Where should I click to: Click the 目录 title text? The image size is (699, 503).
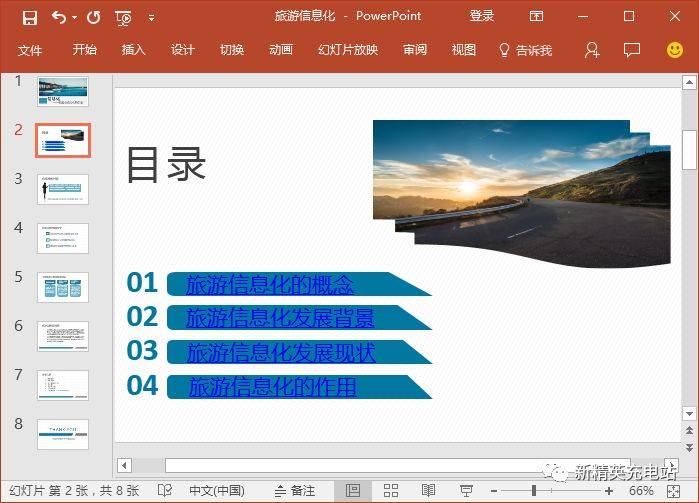pos(166,165)
